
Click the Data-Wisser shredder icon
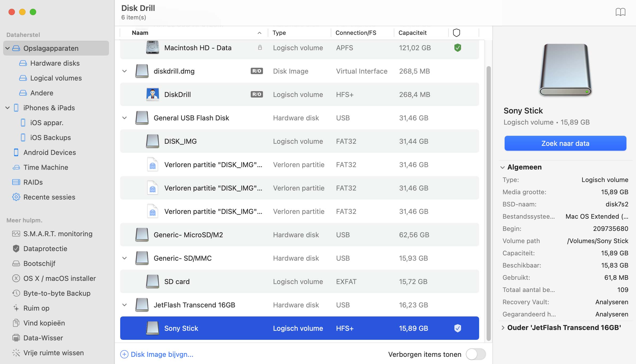click(x=16, y=338)
